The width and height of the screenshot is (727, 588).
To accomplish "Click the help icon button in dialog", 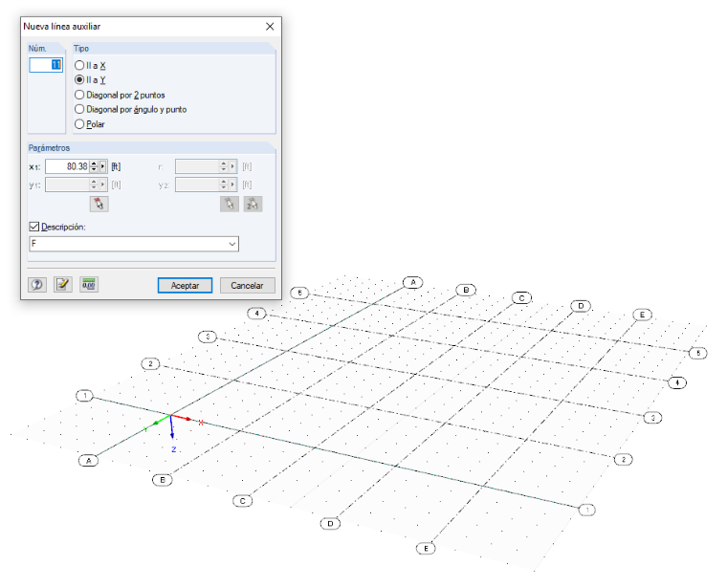I will coord(37,285).
